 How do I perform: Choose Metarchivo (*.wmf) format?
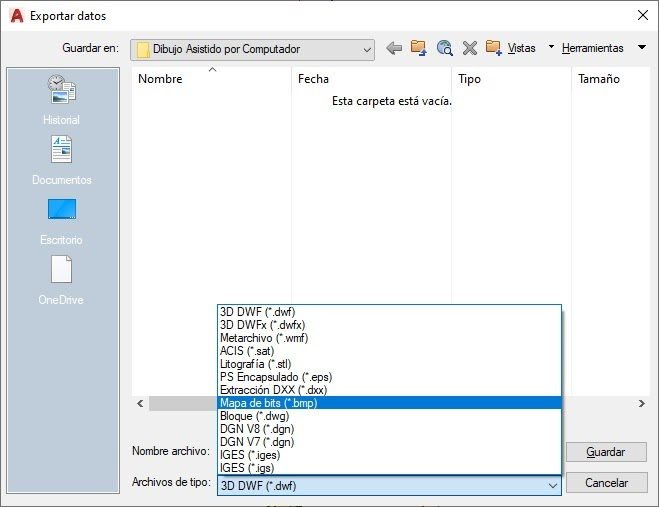point(389,338)
